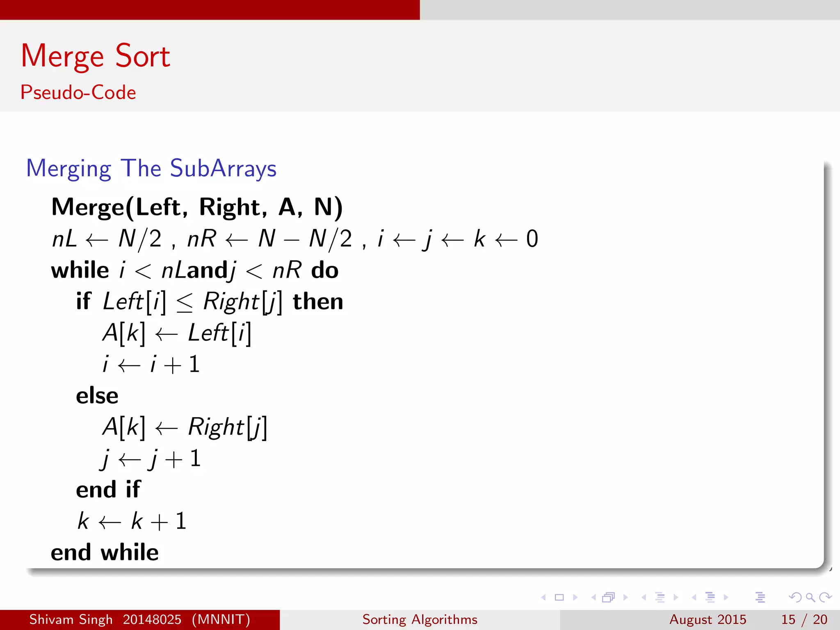Click the if Left[i] ≤ Right[j] then line

coord(210,302)
